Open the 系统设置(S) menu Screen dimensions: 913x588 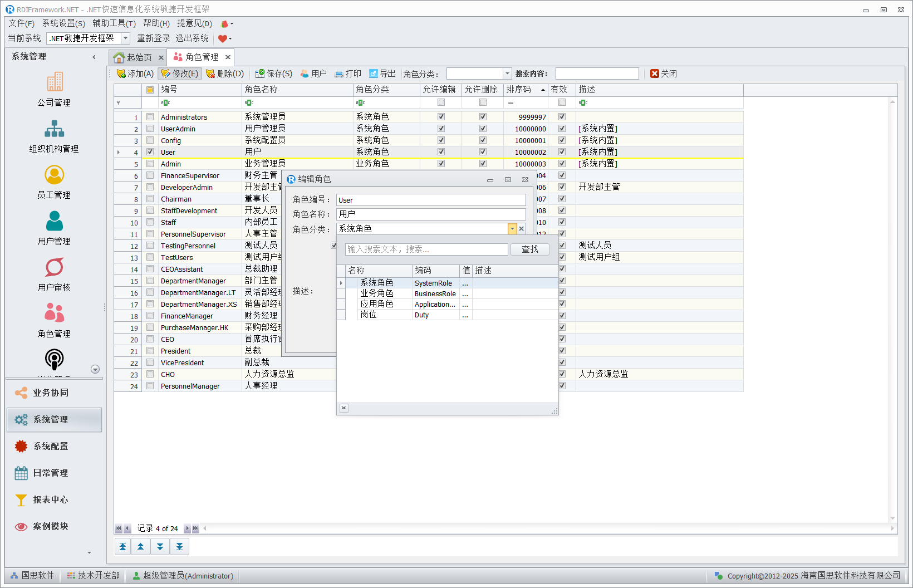pyautogui.click(x=63, y=23)
